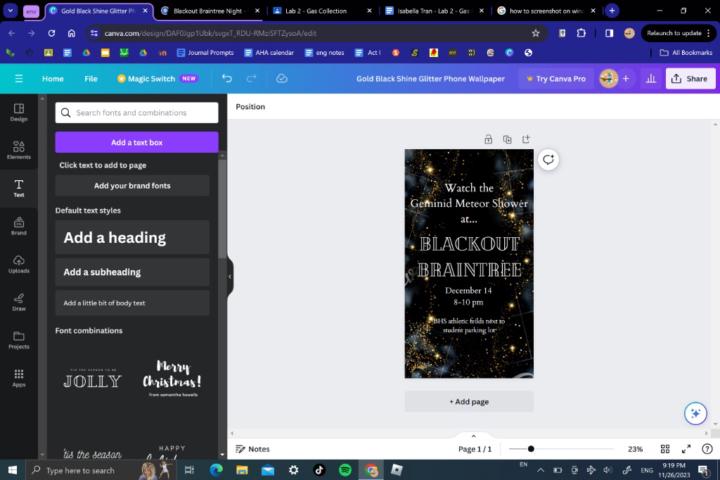This screenshot has height=480, width=720.
Task: Click Add a text box button
Action: [x=137, y=142]
